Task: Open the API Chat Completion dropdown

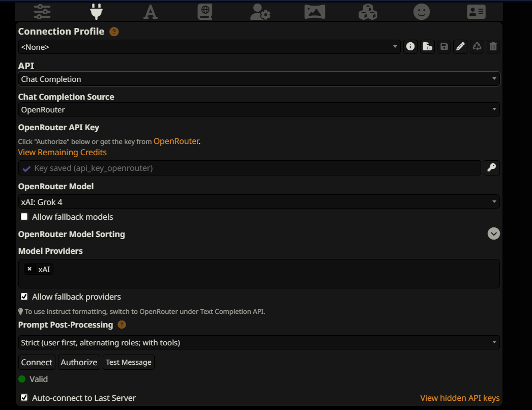Action: (259, 79)
